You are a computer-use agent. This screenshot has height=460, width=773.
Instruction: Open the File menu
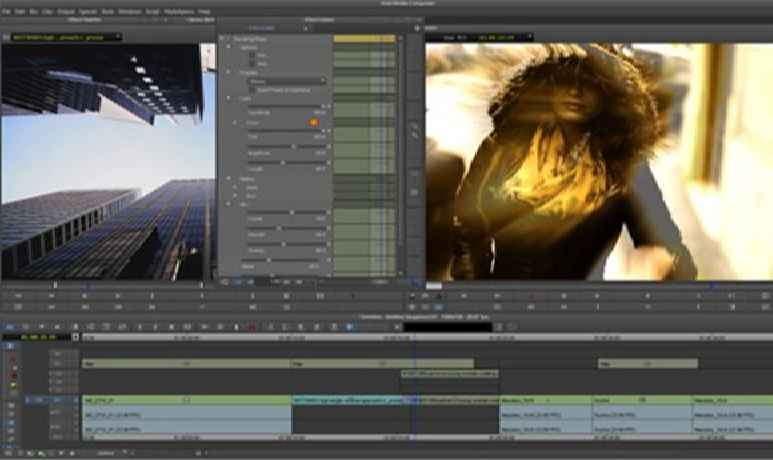click(6, 10)
